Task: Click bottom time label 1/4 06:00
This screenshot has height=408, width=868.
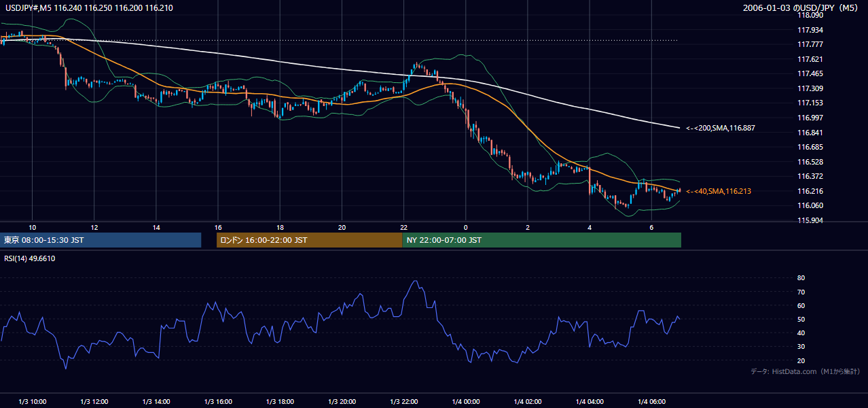Action: coord(651,402)
